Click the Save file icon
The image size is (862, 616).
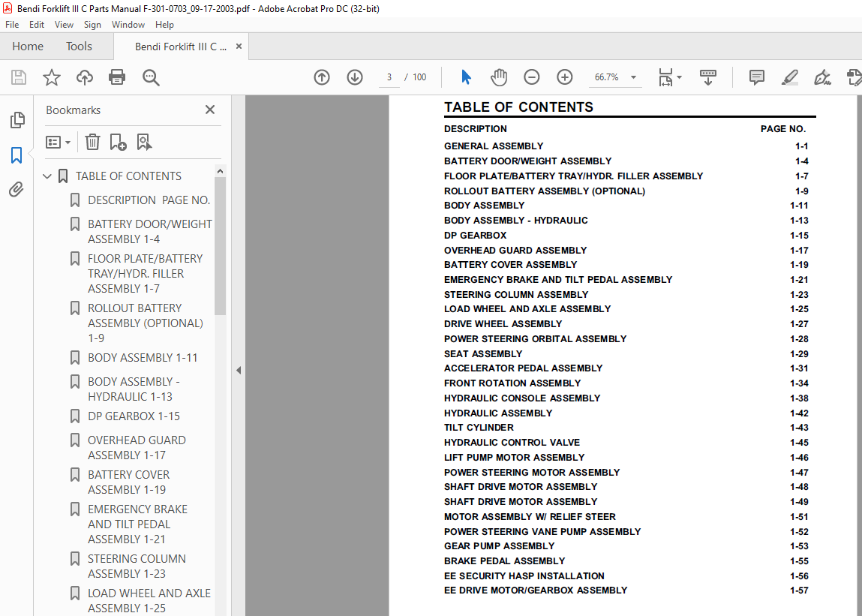coord(19,77)
